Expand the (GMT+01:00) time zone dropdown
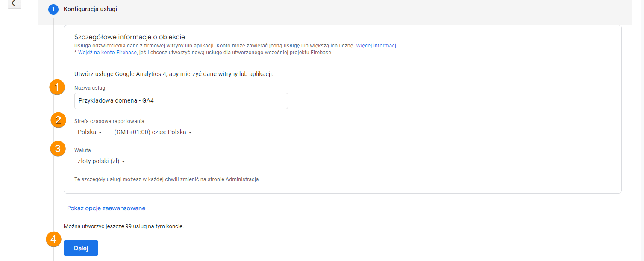The height and width of the screenshot is (261, 644). click(x=153, y=132)
